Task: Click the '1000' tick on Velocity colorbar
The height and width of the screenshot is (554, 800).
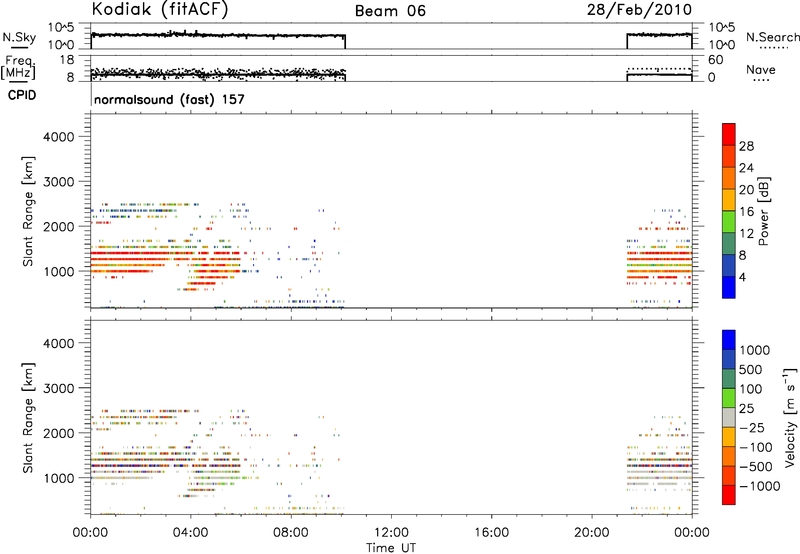Action: [x=755, y=350]
